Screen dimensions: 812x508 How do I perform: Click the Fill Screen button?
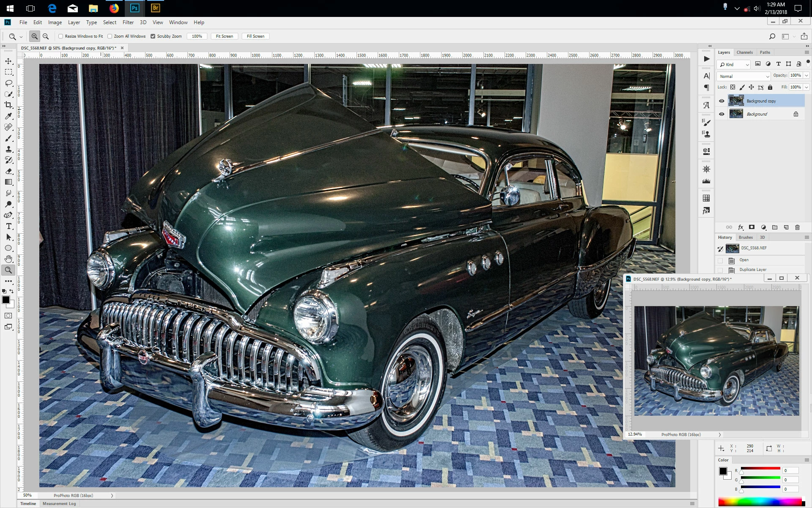(255, 36)
